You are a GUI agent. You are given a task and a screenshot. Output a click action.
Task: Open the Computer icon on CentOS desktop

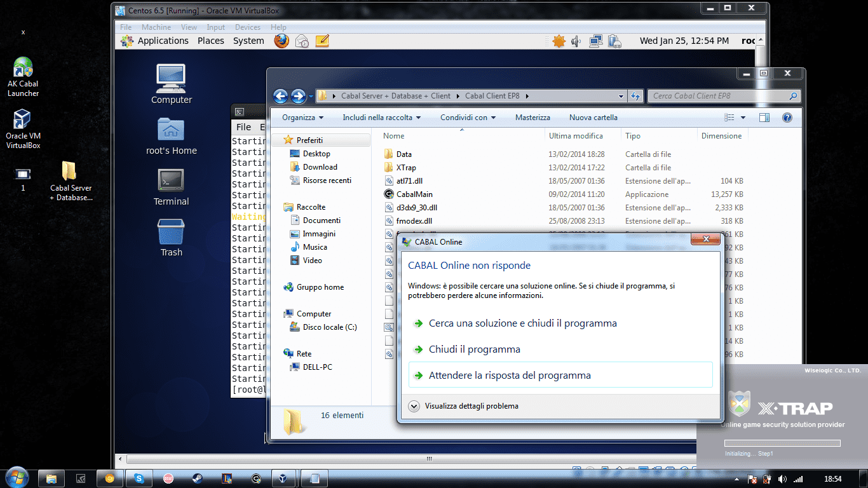pyautogui.click(x=171, y=84)
